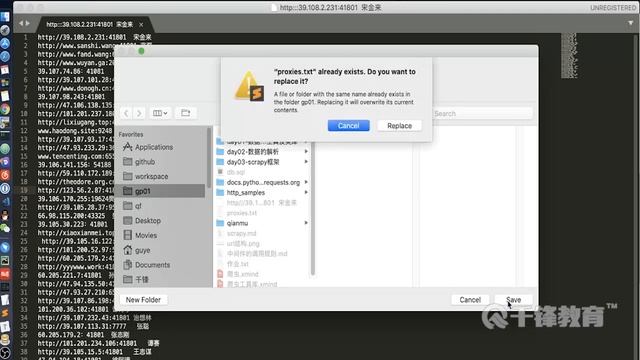Open the day02-数据的解析 folder
This screenshot has width=640, height=360.
tap(252, 151)
